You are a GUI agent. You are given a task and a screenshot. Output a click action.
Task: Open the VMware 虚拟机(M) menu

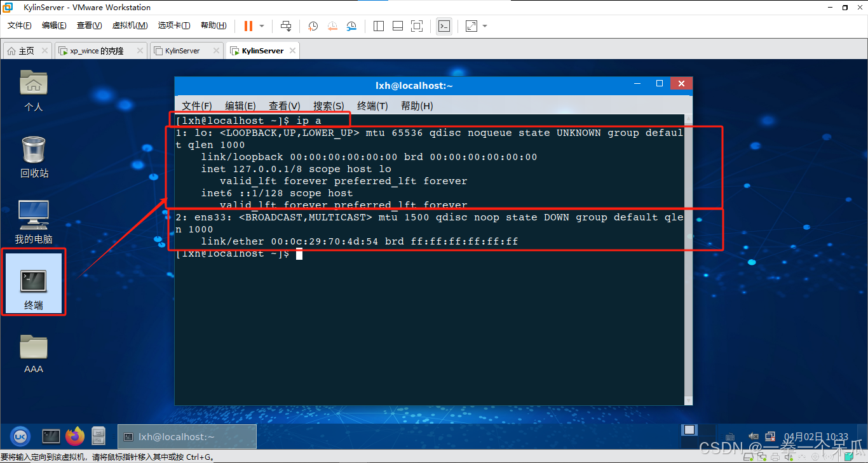coord(130,25)
